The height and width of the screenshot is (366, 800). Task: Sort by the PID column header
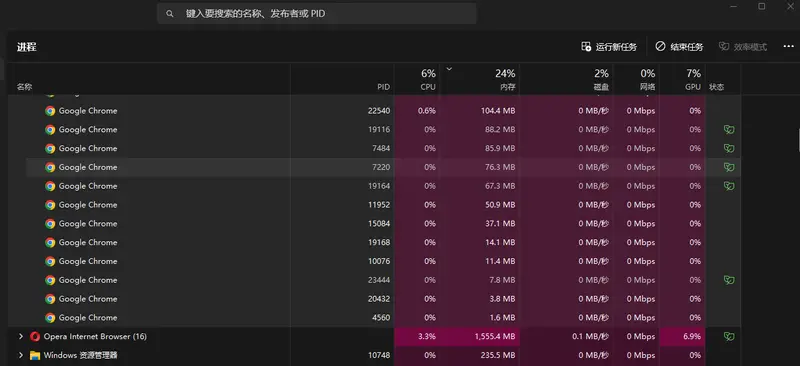(384, 87)
